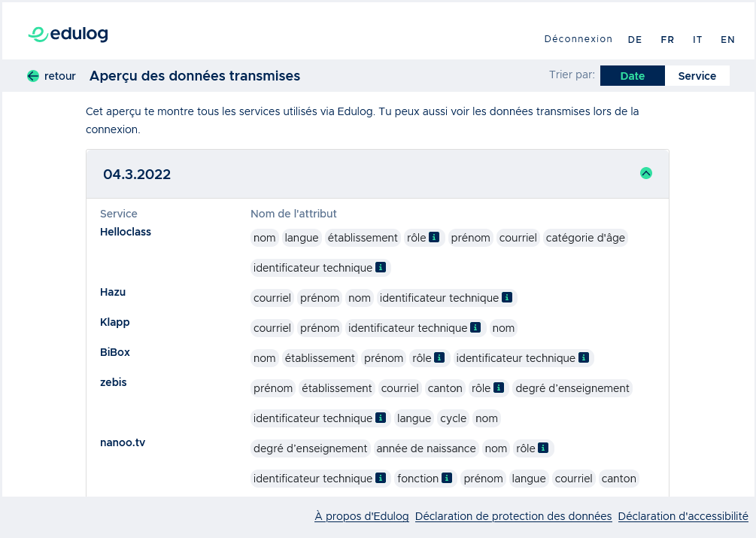The image size is (756, 538).
Task: Click année de naissance tag in nanoo.tv row
Action: [427, 448]
